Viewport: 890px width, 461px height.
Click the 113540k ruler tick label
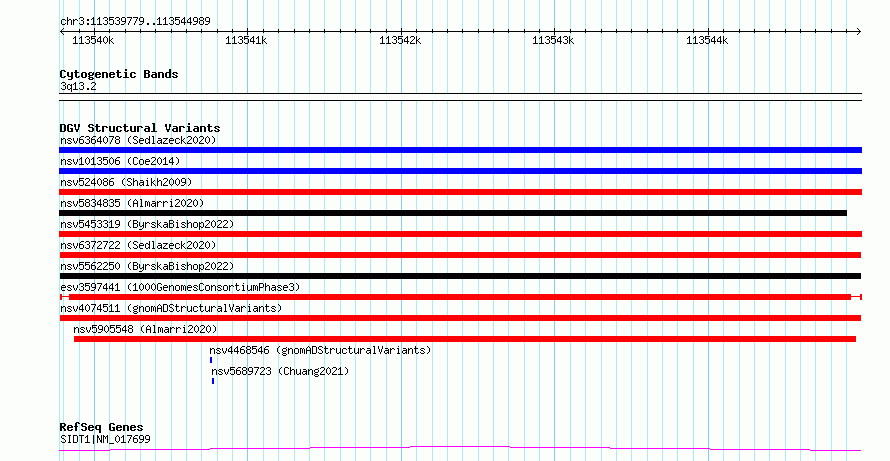[x=93, y=41]
